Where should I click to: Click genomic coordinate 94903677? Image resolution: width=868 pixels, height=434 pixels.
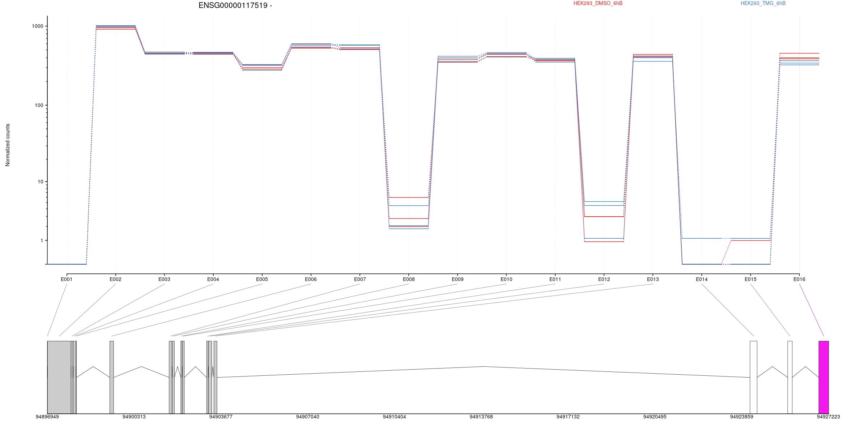[221, 417]
